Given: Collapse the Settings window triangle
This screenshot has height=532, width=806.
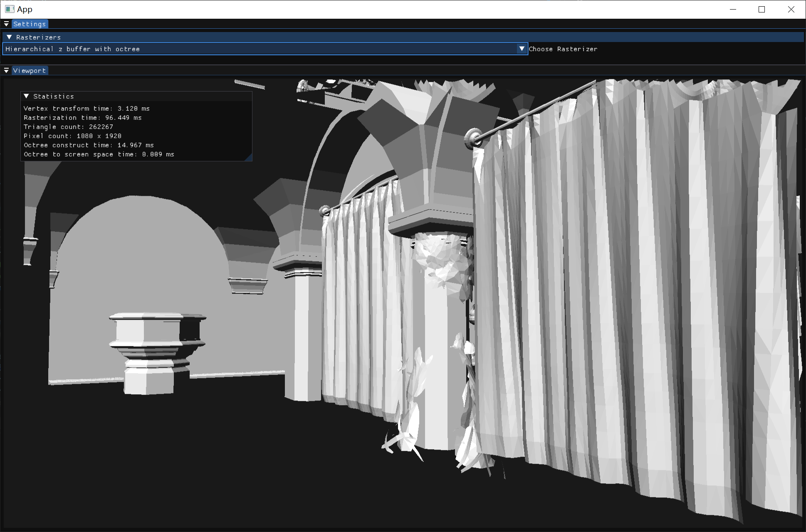Looking at the screenshot, I should (x=6, y=24).
